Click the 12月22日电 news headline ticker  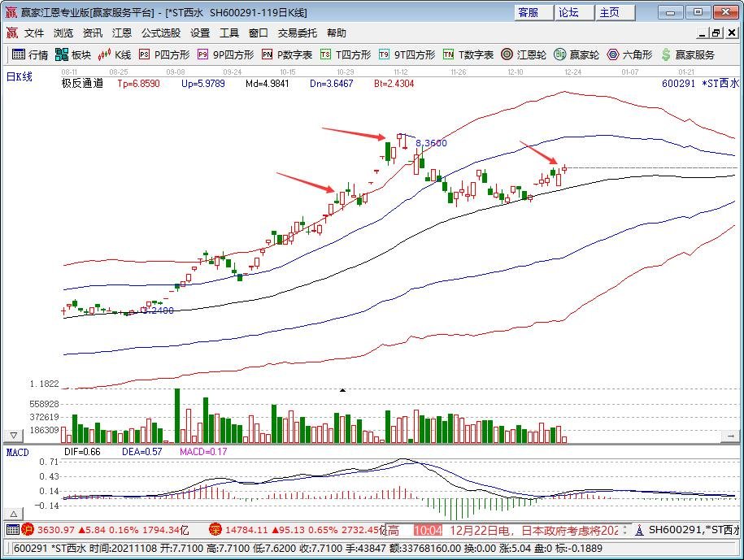point(533,530)
